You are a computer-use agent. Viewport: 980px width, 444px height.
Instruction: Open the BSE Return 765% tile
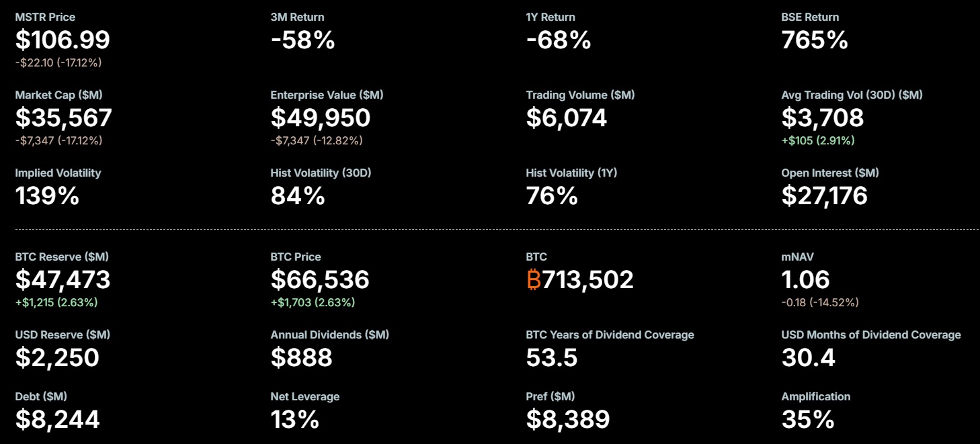pyautogui.click(x=815, y=40)
